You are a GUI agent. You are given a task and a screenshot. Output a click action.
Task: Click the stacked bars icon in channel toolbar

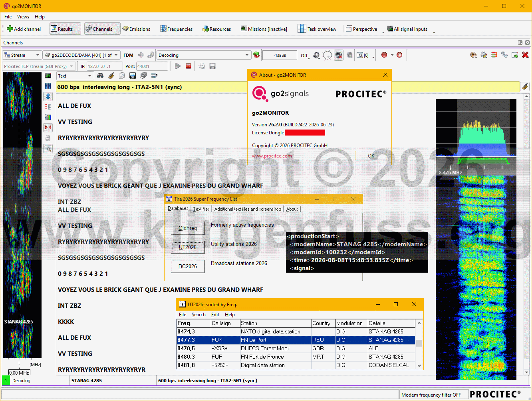[494, 55]
